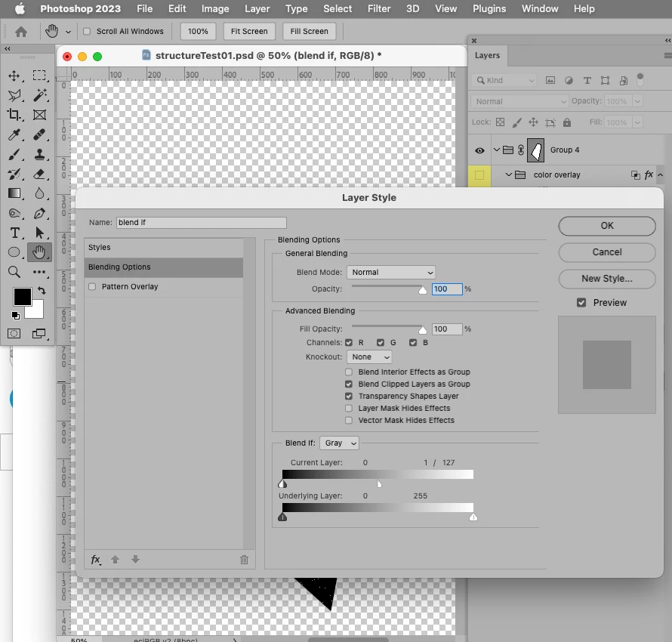Click the delete effect trash icon

pyautogui.click(x=245, y=559)
